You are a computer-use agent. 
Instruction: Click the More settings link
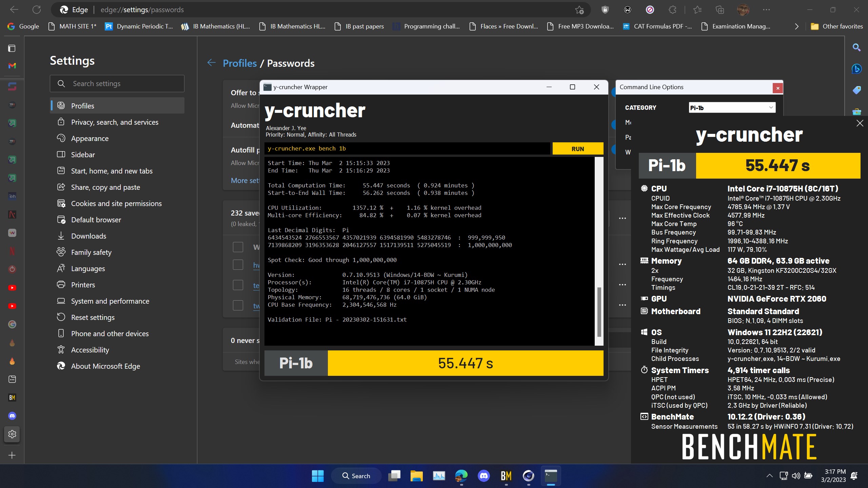pyautogui.click(x=245, y=180)
